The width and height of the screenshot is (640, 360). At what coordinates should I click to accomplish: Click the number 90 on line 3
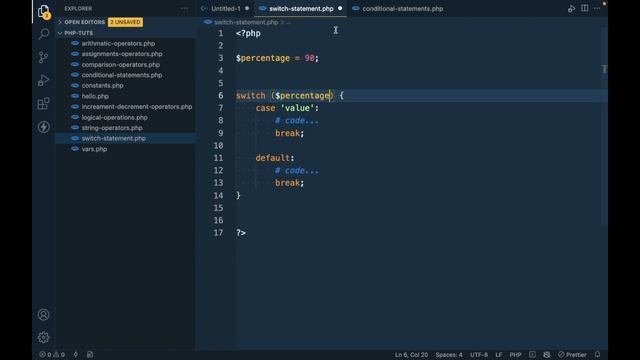coord(309,58)
